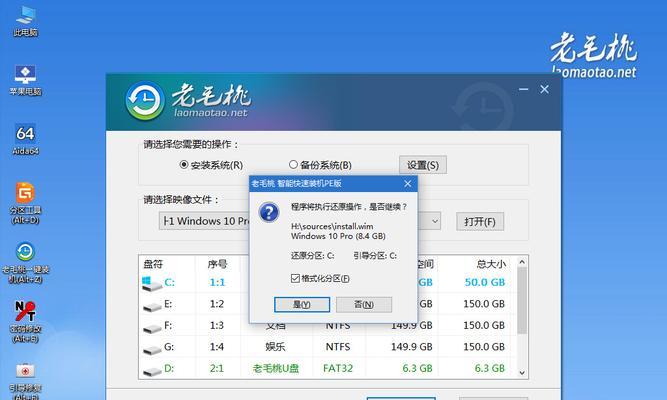Screen dimensions: 667x400
Task: Click the partition list scrollbar down arrow
Action: 522,373
